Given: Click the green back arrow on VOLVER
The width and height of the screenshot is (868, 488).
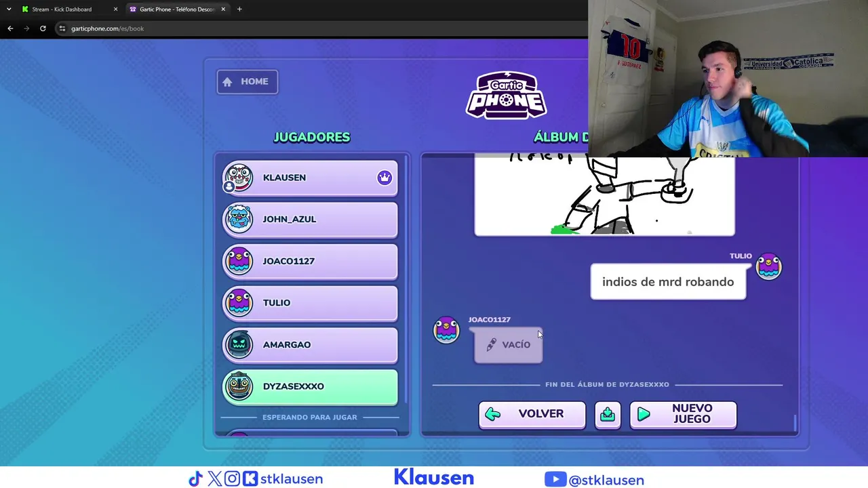Looking at the screenshot, I should (x=493, y=414).
